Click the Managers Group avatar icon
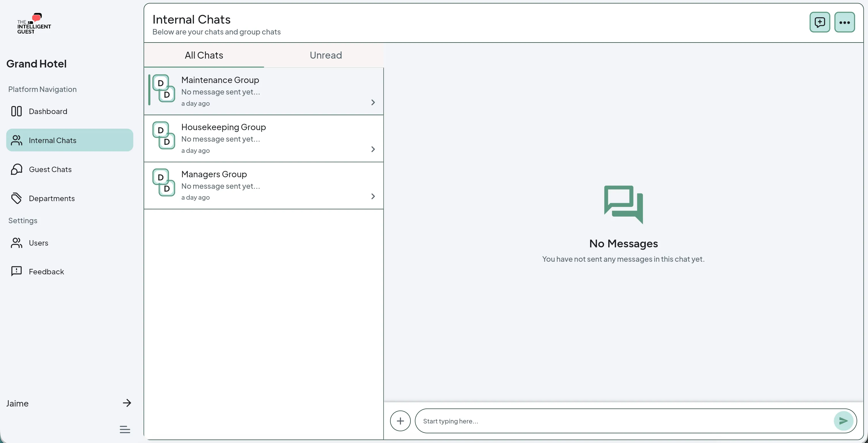Viewport: 868px width, 443px height. click(x=164, y=182)
